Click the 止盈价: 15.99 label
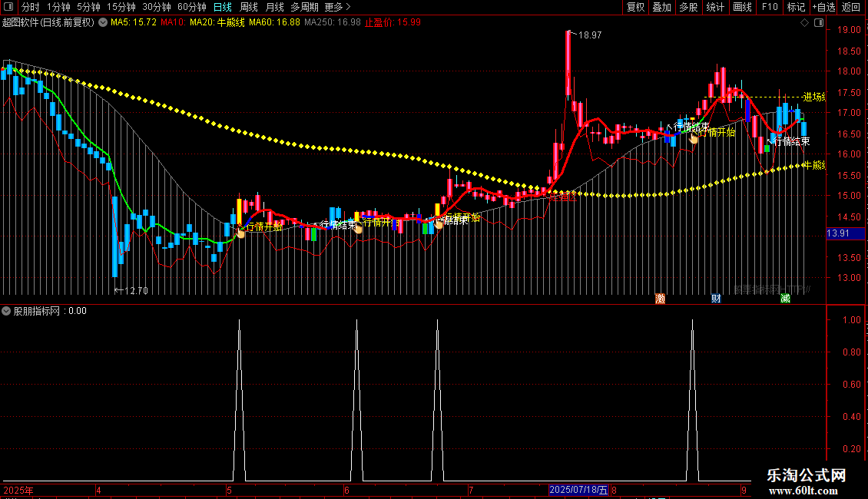The width and height of the screenshot is (868, 499). coord(393,23)
